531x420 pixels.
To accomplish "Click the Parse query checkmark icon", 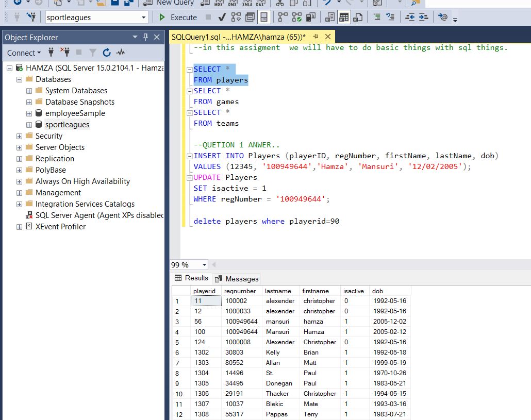I will coord(222,17).
